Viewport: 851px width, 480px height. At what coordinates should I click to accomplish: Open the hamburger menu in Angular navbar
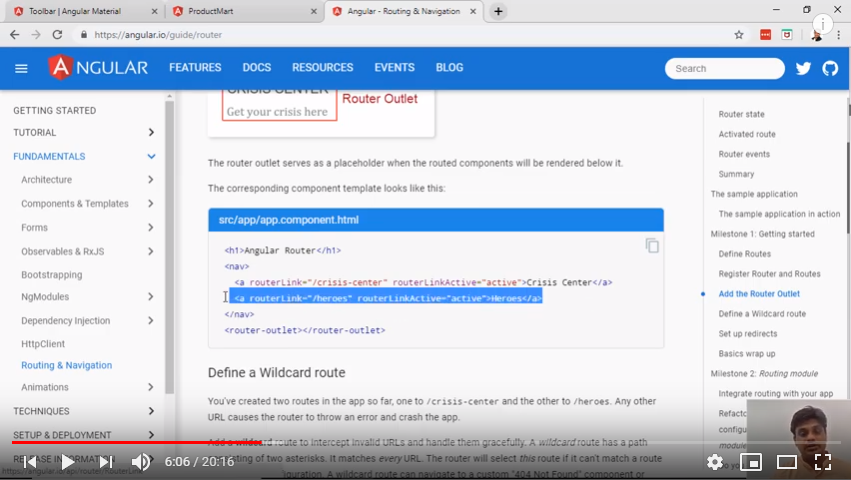(x=21, y=68)
